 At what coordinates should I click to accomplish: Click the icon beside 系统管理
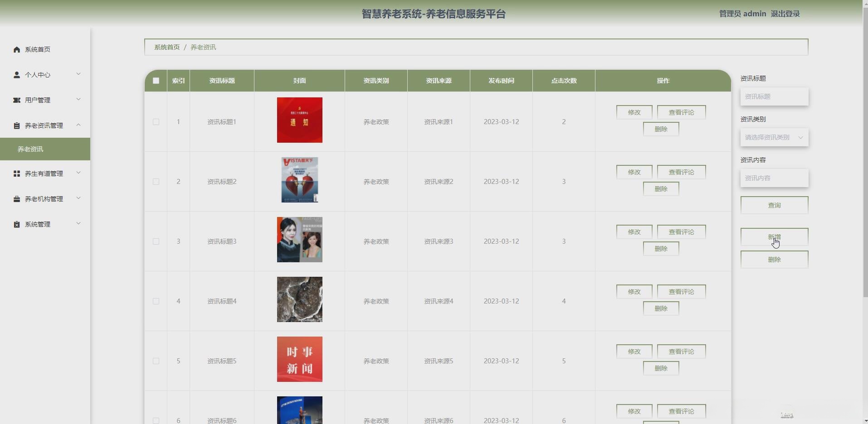pyautogui.click(x=17, y=224)
